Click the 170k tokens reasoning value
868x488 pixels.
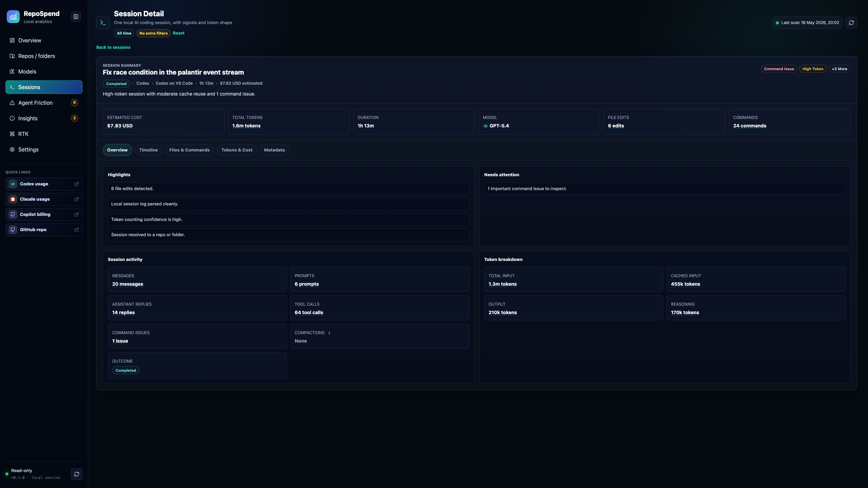[685, 312]
